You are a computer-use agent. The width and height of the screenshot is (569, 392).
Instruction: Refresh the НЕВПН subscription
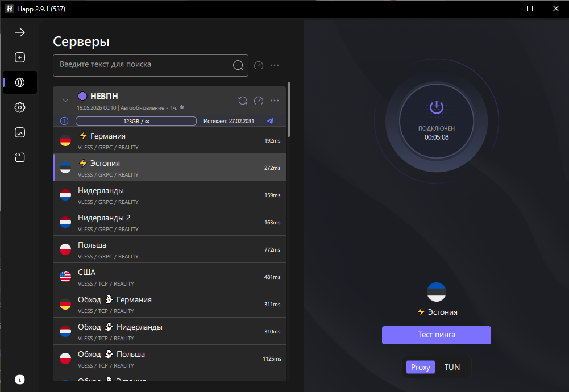[243, 101]
